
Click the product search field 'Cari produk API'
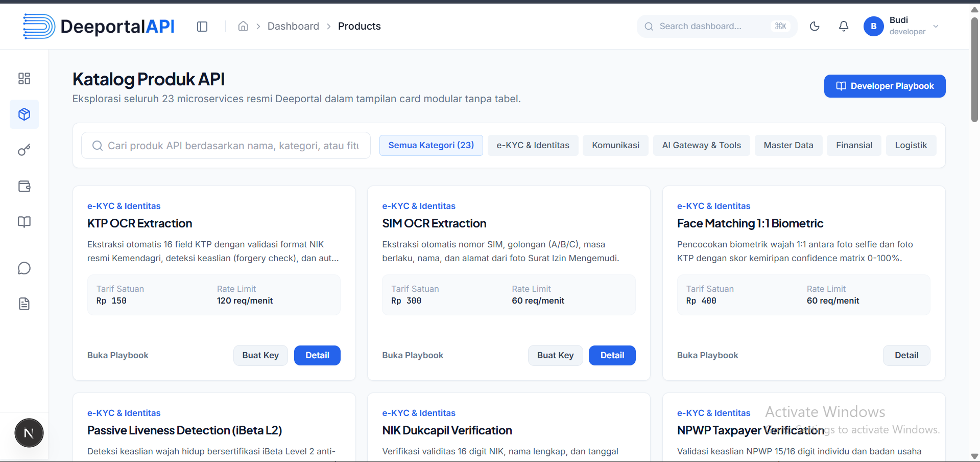(x=226, y=146)
